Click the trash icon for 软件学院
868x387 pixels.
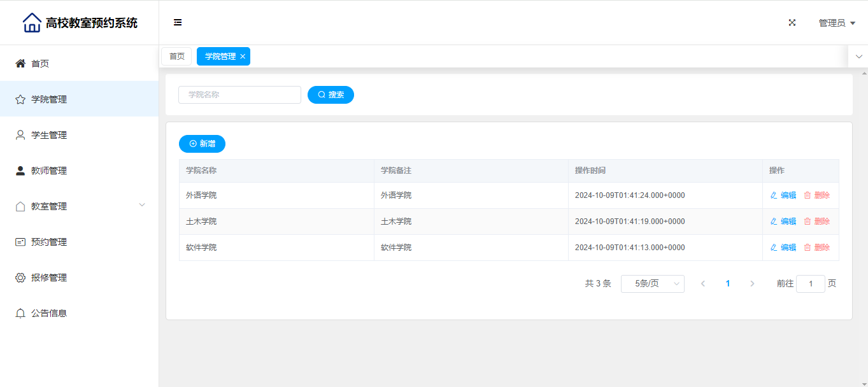pyautogui.click(x=808, y=248)
